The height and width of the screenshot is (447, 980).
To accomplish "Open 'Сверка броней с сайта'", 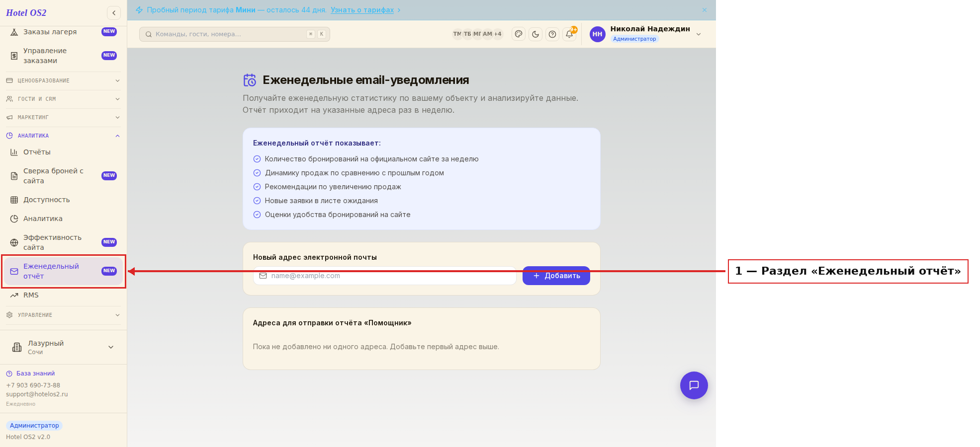I will 63,176.
